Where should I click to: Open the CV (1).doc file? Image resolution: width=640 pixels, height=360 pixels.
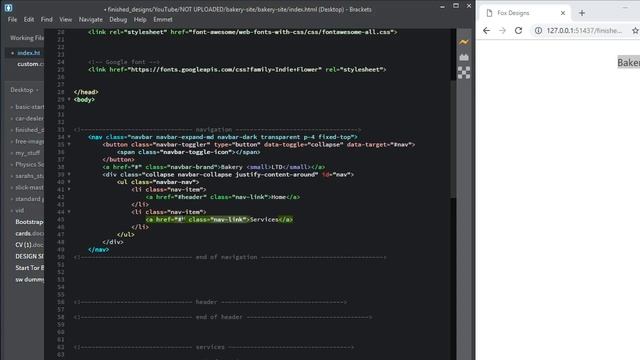(29, 245)
